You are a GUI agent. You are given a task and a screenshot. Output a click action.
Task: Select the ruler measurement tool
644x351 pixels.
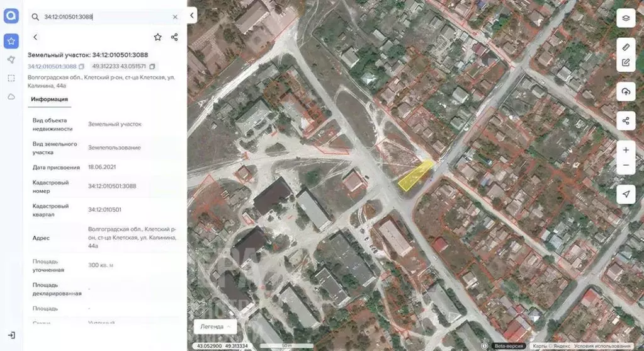[x=626, y=47]
